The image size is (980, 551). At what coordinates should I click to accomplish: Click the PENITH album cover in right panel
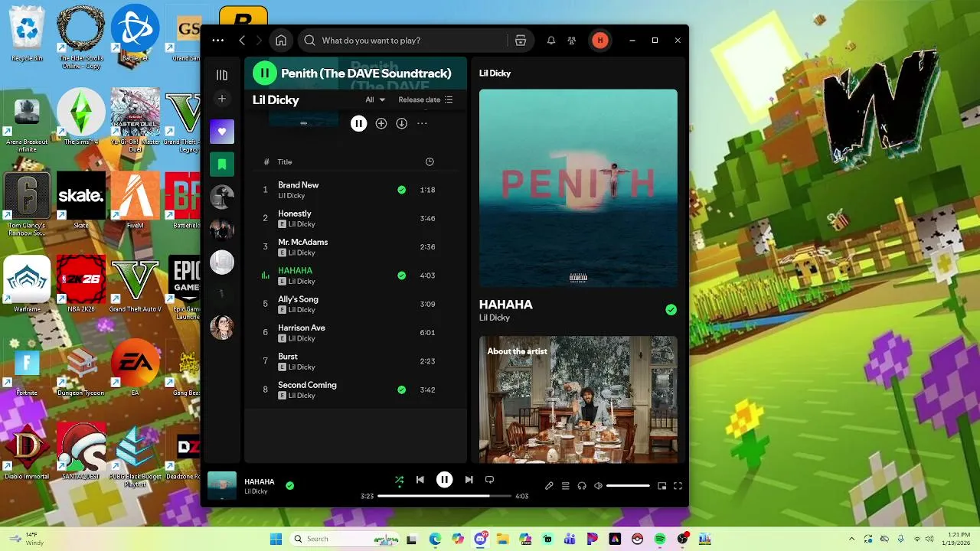578,188
